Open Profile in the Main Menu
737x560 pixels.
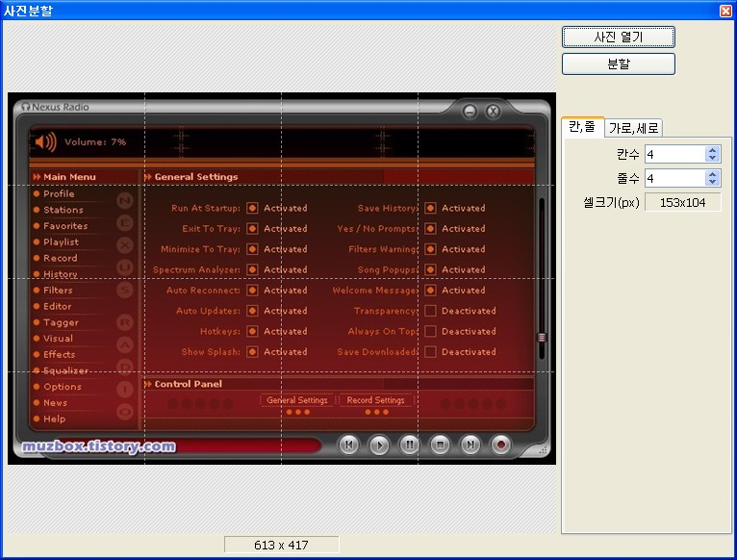59,193
